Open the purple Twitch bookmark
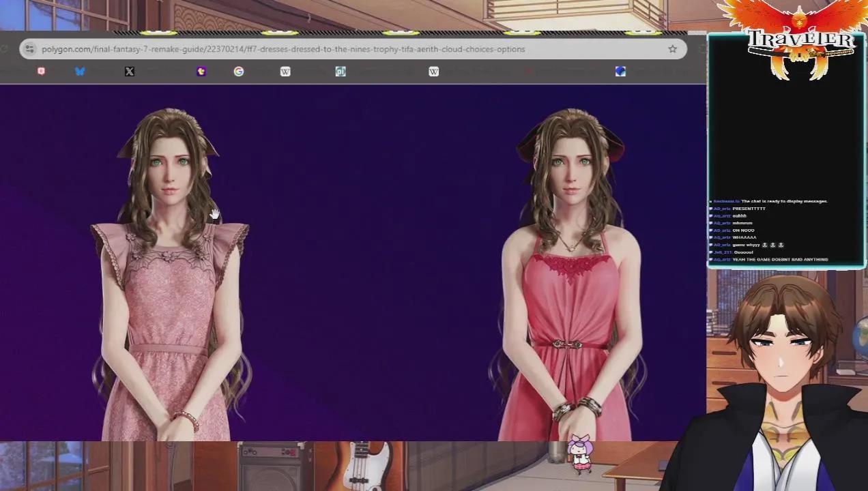868x491 pixels. [x=201, y=71]
